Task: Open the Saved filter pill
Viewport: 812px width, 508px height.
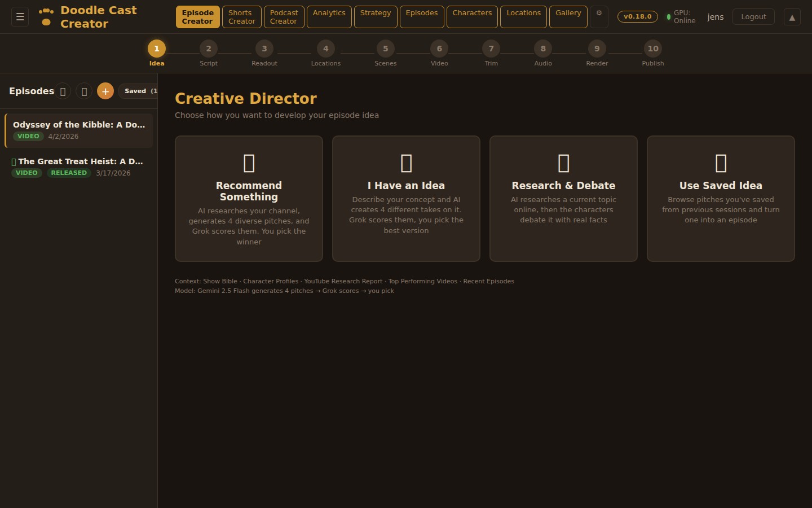Action: coord(138,91)
